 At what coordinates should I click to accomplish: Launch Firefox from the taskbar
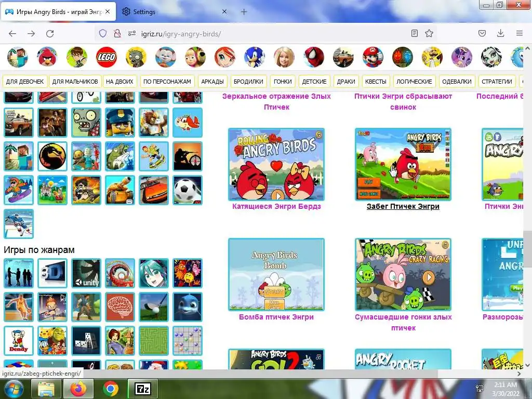coord(78,389)
